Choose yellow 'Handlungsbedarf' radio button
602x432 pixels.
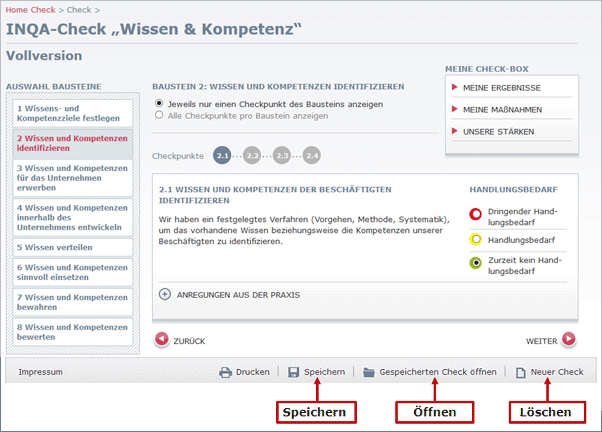click(x=476, y=240)
